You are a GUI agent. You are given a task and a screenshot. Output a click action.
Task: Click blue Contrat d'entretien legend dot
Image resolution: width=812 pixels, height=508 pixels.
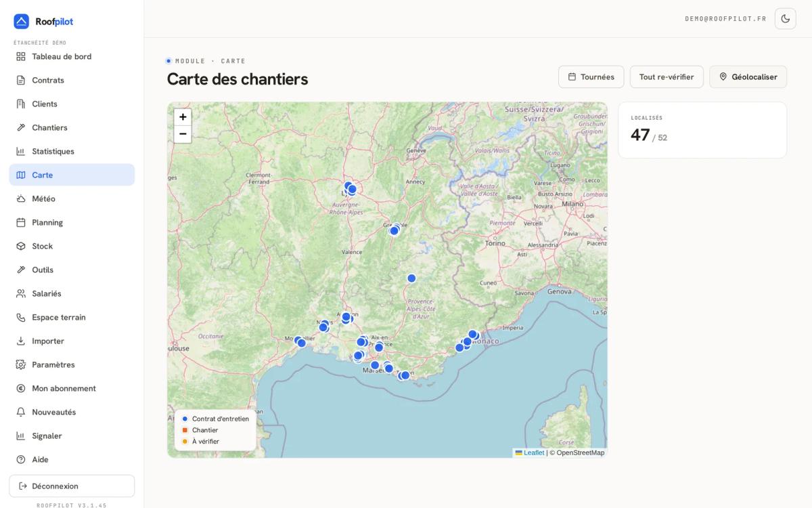pyautogui.click(x=185, y=419)
